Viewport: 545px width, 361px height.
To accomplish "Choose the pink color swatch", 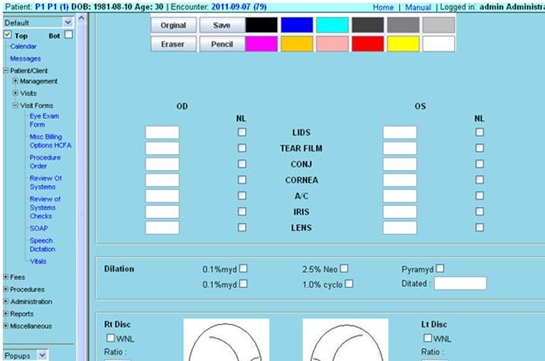I will click(332, 44).
